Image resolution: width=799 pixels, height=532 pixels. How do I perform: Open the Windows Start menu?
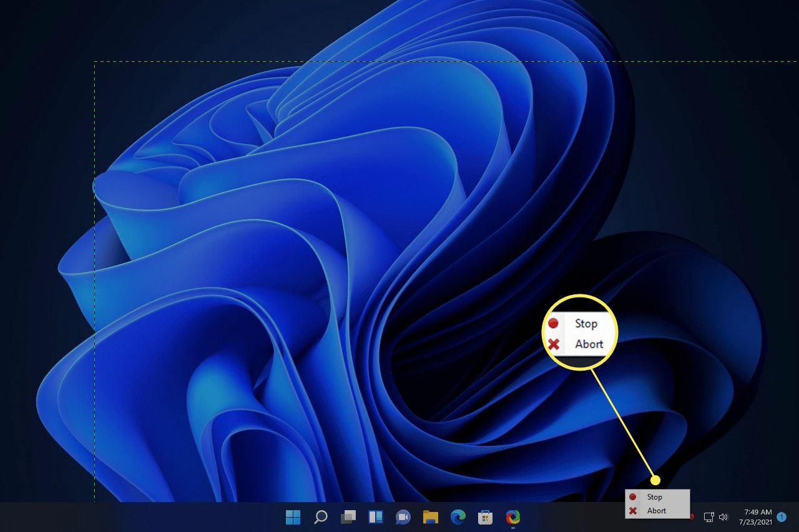[293, 517]
